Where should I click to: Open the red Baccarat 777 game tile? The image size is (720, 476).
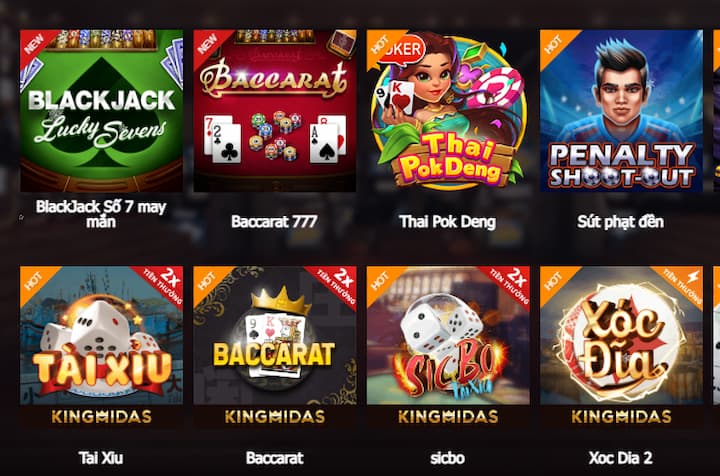[x=275, y=111]
